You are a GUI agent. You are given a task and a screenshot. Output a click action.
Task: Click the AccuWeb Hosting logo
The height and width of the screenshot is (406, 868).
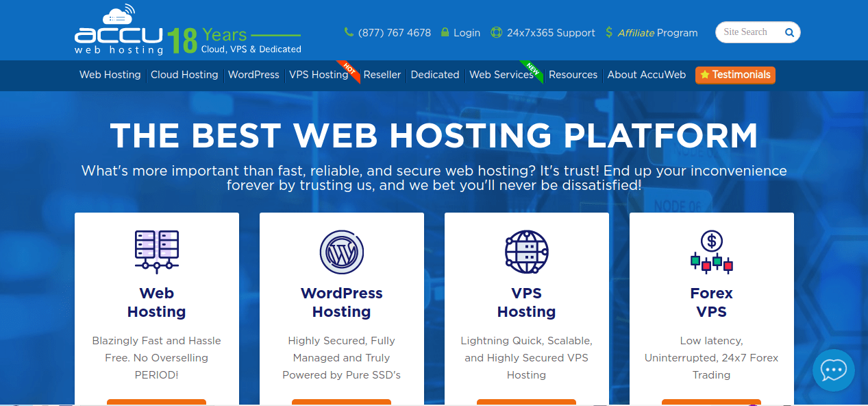tap(119, 31)
